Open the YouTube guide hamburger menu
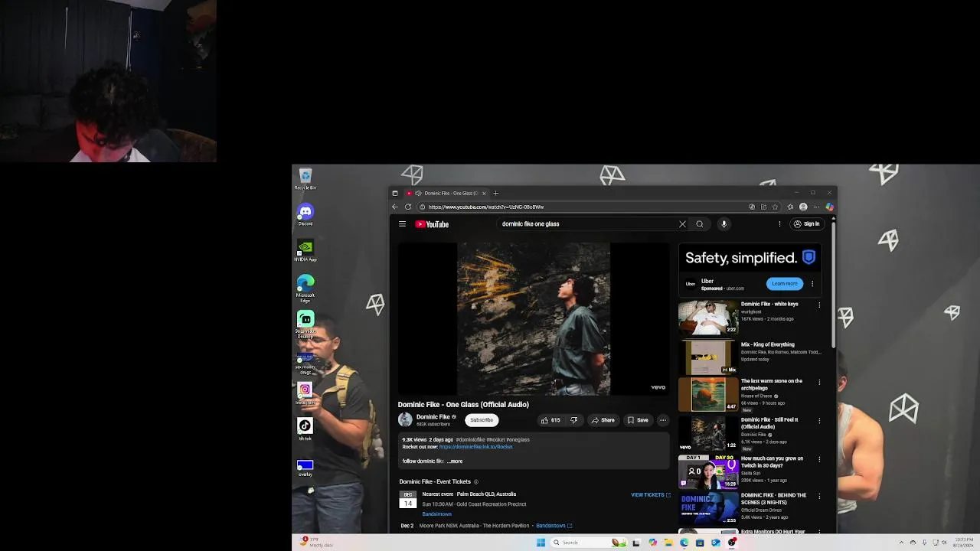Image resolution: width=980 pixels, height=551 pixels. tap(402, 224)
